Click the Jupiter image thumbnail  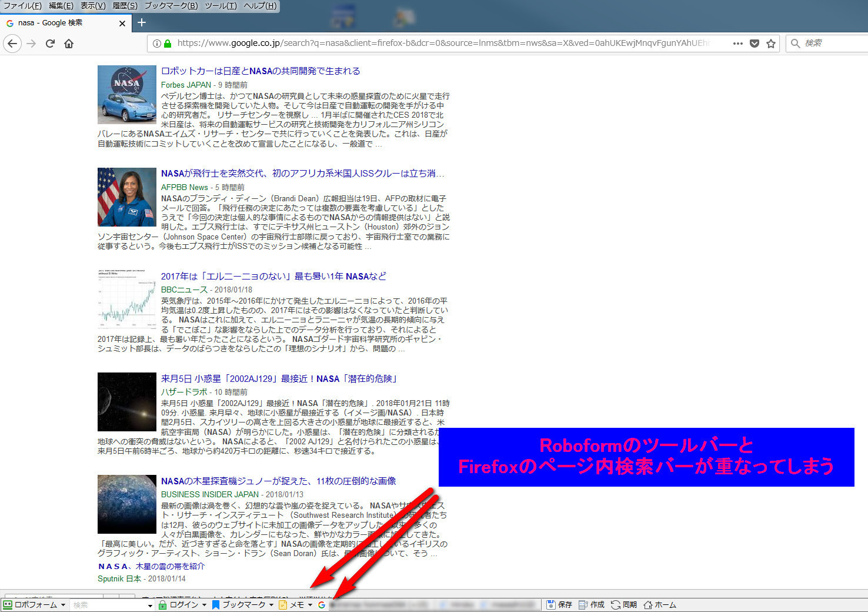(127, 504)
